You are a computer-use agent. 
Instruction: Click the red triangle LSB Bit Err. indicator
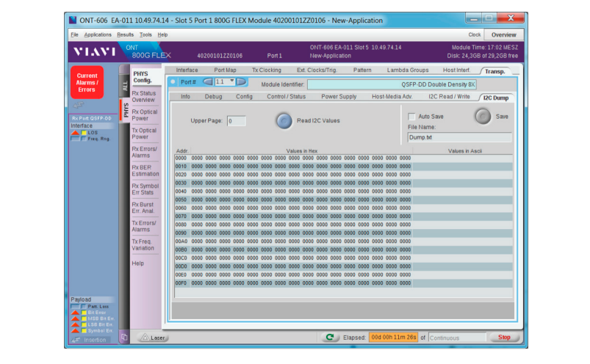click(75, 324)
